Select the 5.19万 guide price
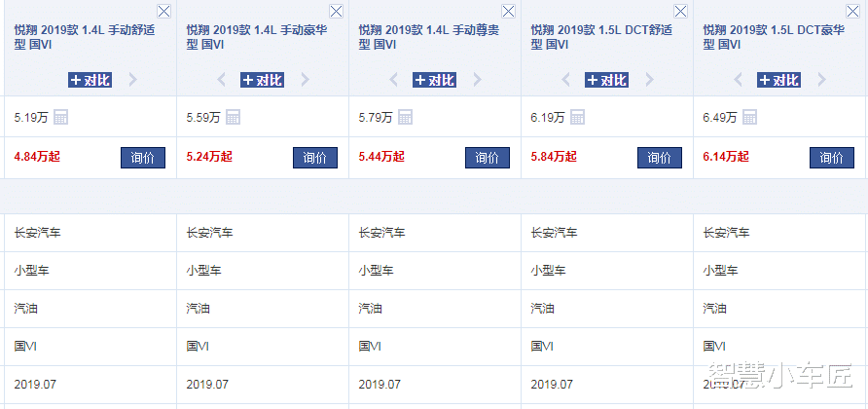Screen dimensions: 868x409 (x=31, y=118)
